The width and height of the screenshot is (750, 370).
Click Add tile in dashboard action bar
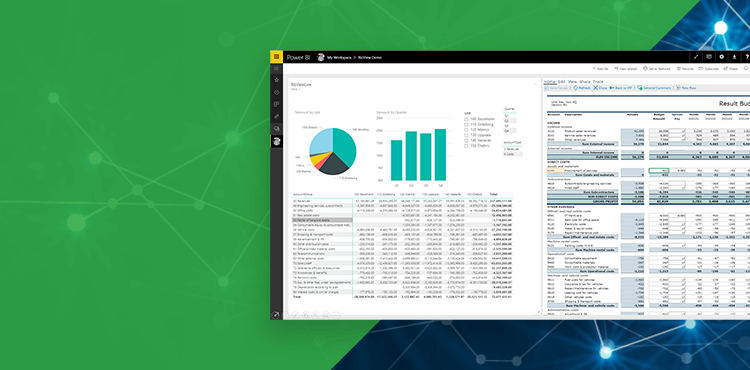[x=600, y=69]
